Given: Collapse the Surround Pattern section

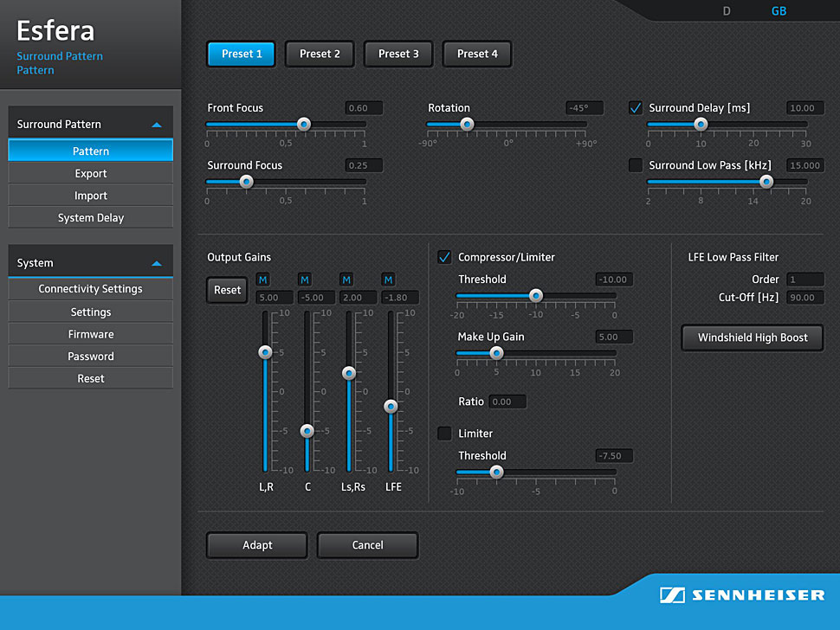Looking at the screenshot, I should tap(157, 125).
